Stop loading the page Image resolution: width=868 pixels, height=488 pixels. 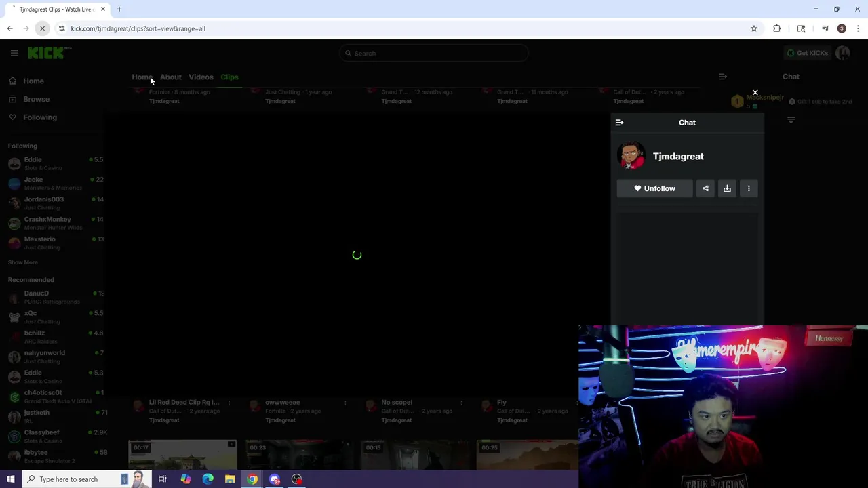pos(42,28)
